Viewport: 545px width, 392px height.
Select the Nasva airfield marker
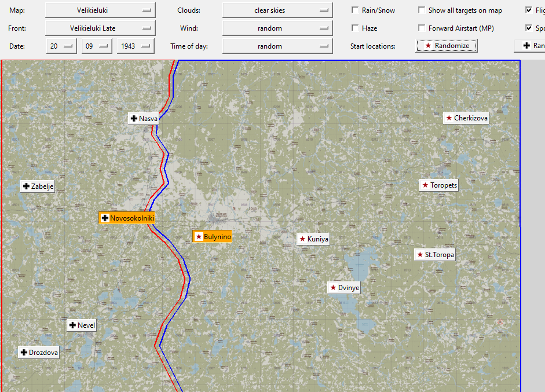point(144,119)
